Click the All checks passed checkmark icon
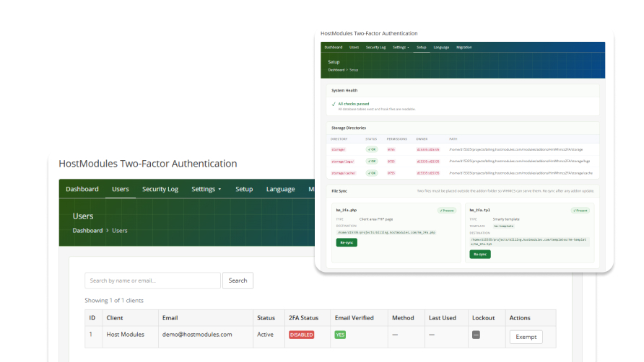The width and height of the screenshot is (644, 362). pyautogui.click(x=334, y=105)
